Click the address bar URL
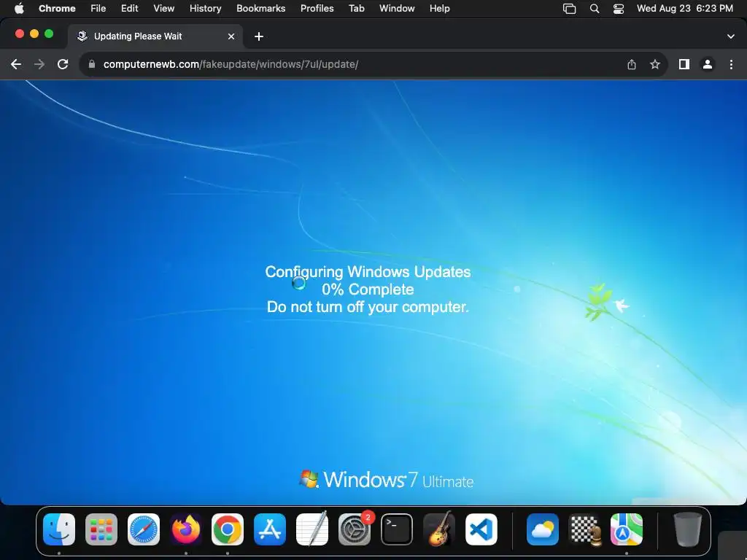 point(231,64)
